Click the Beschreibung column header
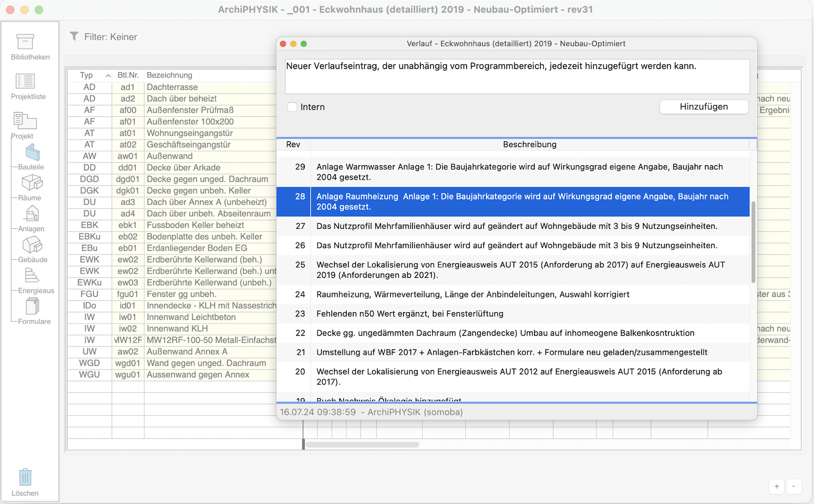 pos(529,144)
